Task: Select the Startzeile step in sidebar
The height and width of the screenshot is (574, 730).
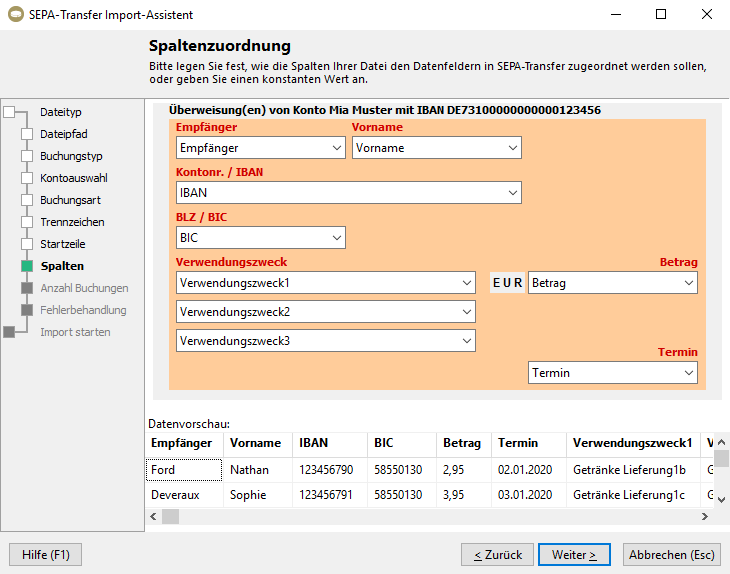Action: 64,244
